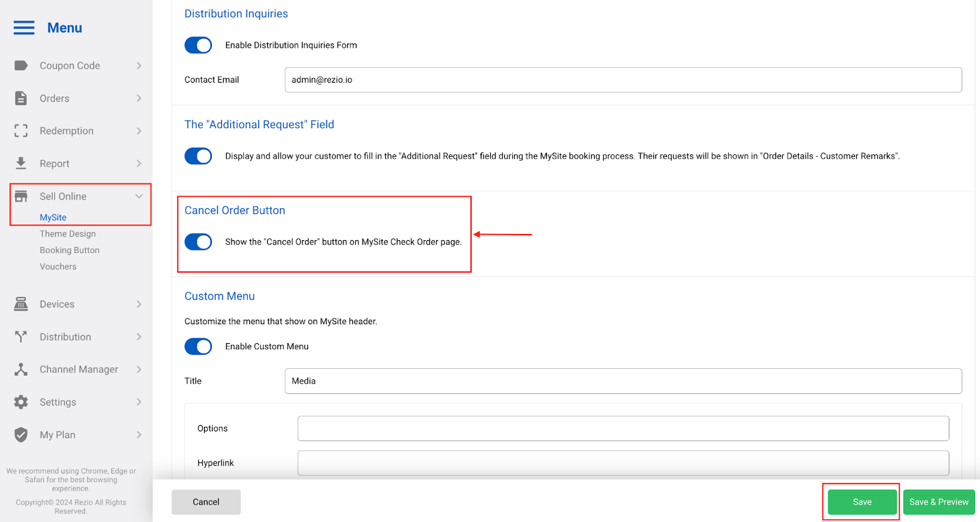Disable the Distribution Inquiries Form toggle
Image resolution: width=980 pixels, height=522 pixels.
tap(198, 45)
